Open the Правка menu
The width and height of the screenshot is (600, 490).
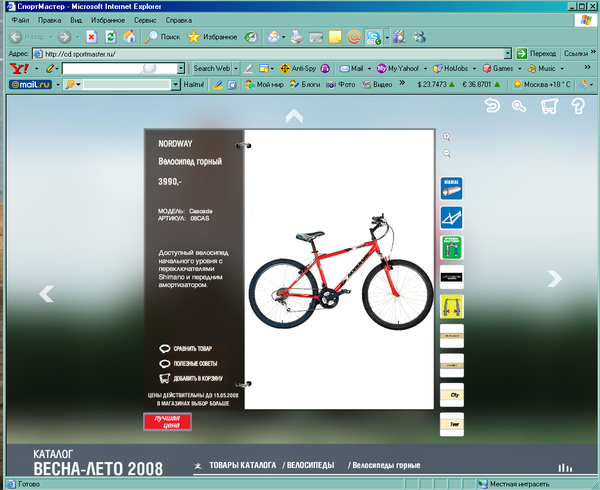point(49,20)
